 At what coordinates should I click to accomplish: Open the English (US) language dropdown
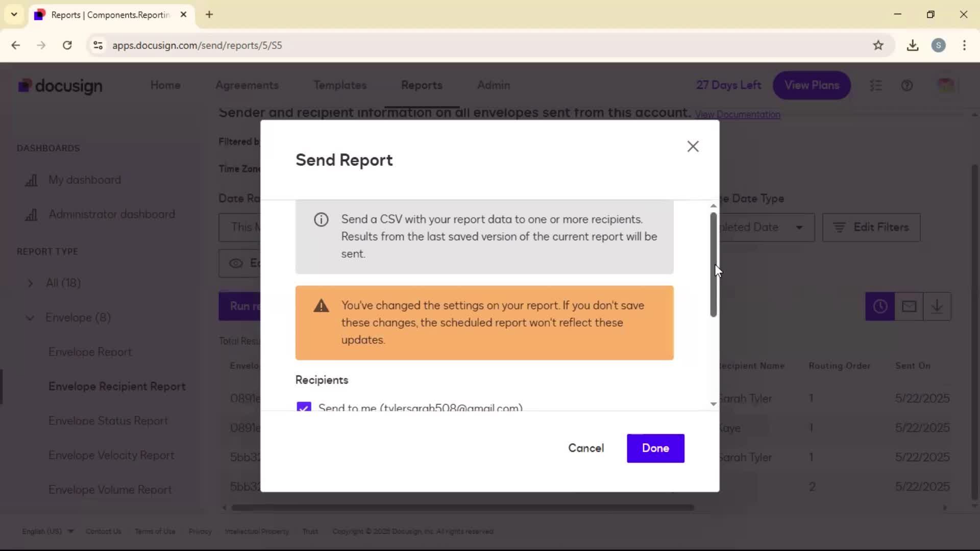pyautogui.click(x=47, y=532)
